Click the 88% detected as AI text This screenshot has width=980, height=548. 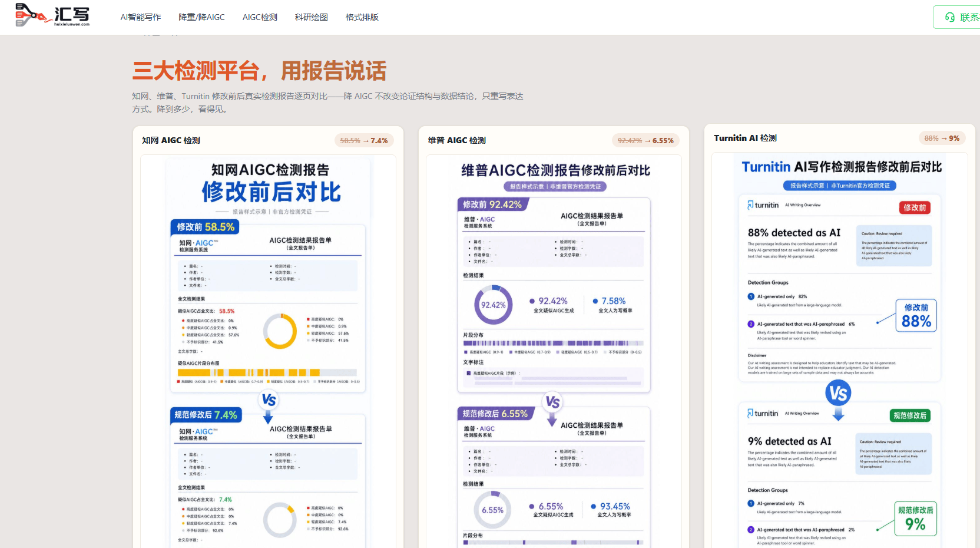pos(794,233)
